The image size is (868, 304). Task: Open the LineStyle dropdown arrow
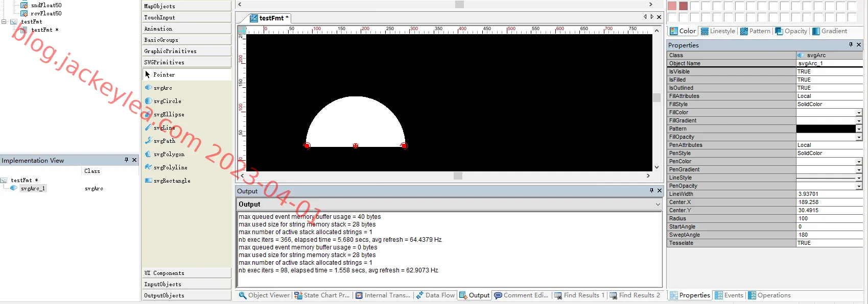point(859,178)
